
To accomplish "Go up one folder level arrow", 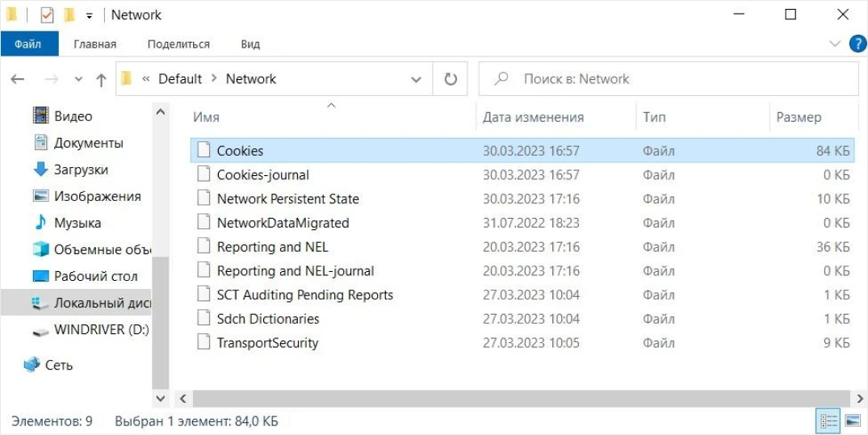I will (x=101, y=80).
